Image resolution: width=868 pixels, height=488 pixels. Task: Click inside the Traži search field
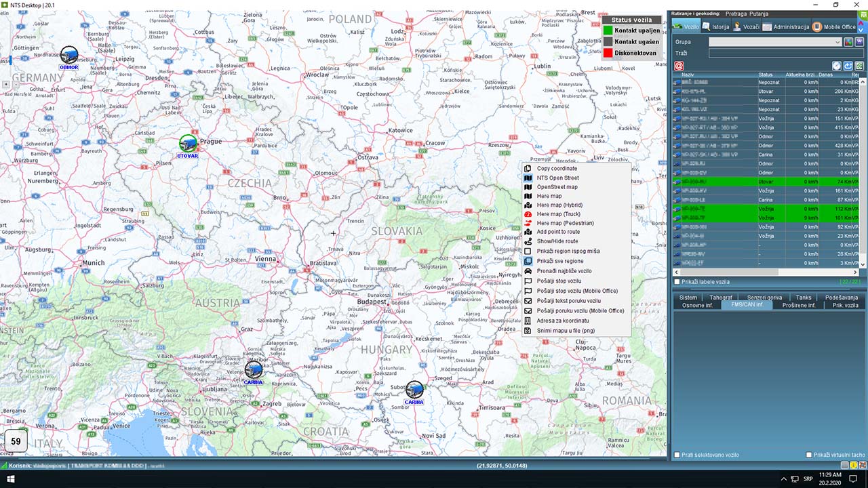tap(773, 53)
